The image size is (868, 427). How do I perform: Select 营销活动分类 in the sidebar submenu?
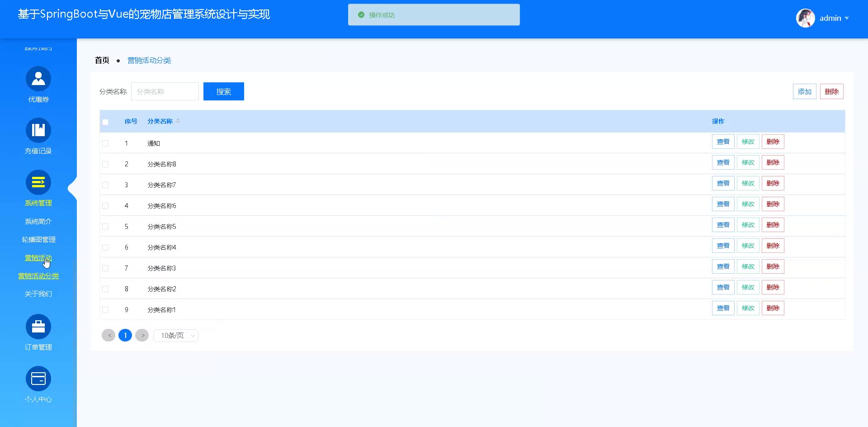tap(38, 276)
